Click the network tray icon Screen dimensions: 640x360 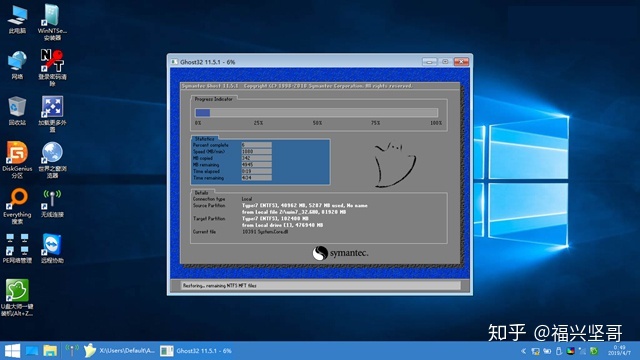coord(536,351)
